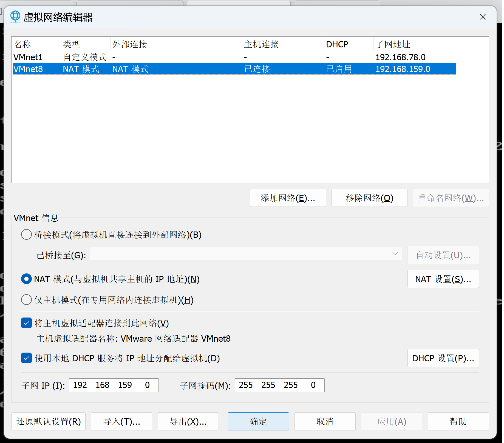
Task: Toggle 使用本地 DHCP 服务 checkbox
Action: (x=26, y=358)
